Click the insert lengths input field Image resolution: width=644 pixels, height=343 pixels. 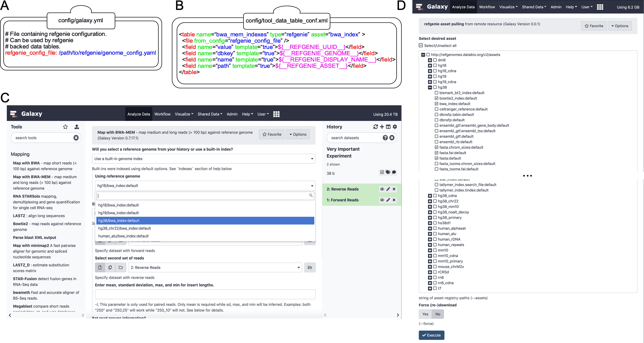(205, 295)
